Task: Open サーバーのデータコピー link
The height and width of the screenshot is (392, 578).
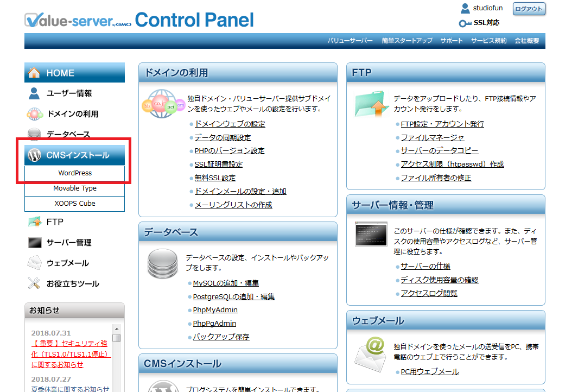Action: pos(440,151)
